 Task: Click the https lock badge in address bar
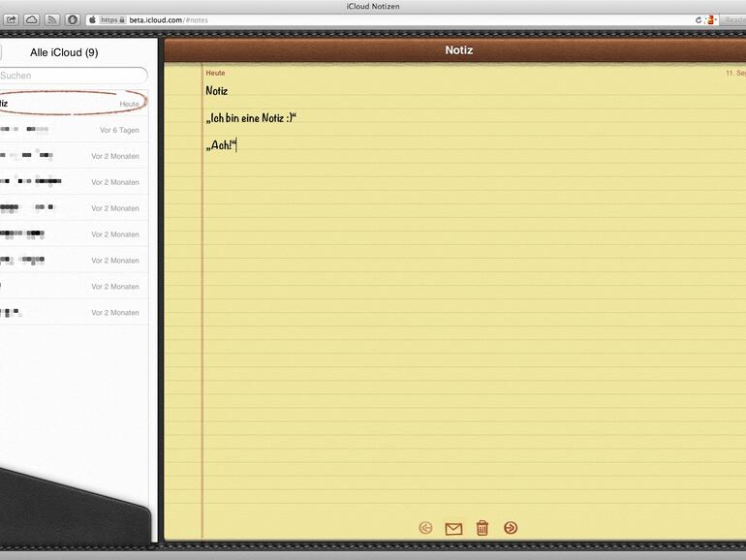point(112,20)
